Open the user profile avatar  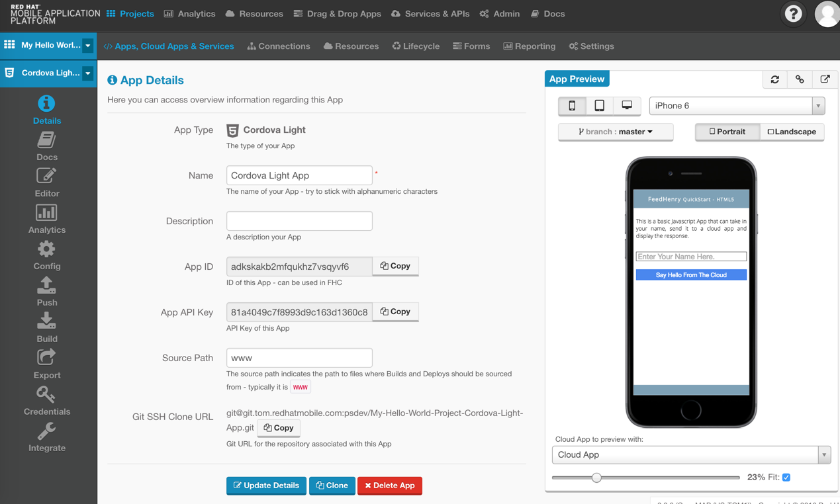[827, 14]
